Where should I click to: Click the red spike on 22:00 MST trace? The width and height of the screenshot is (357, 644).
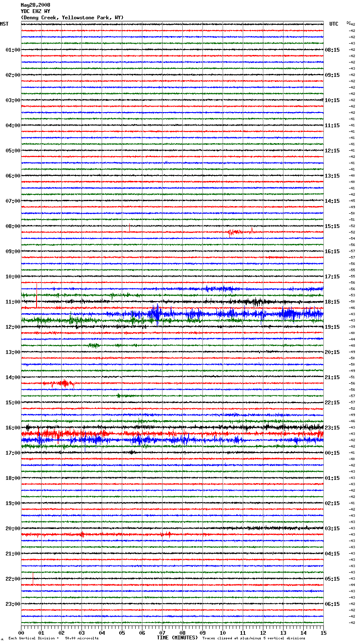(x=33, y=579)
